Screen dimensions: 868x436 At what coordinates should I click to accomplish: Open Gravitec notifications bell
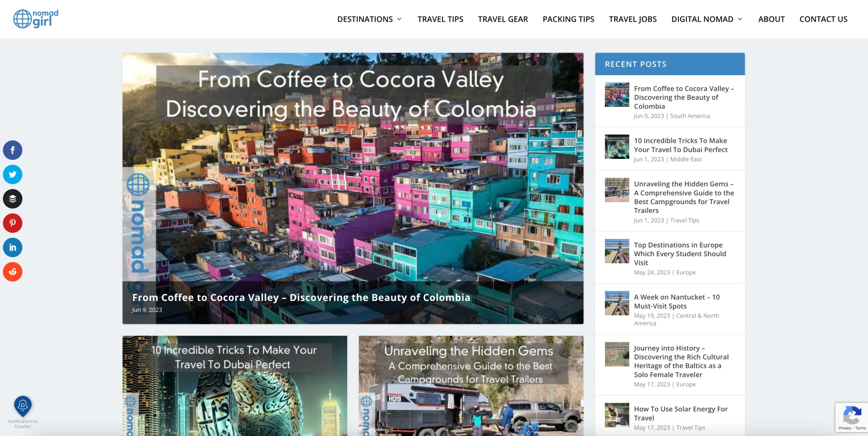pos(23,406)
